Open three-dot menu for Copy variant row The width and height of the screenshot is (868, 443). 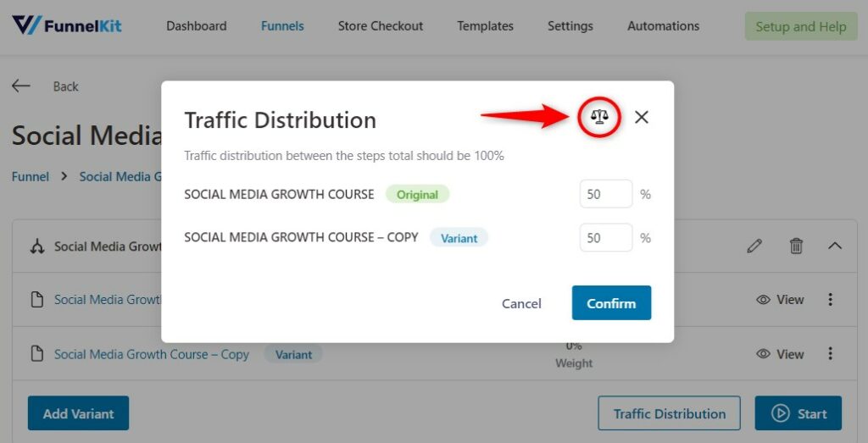point(830,353)
